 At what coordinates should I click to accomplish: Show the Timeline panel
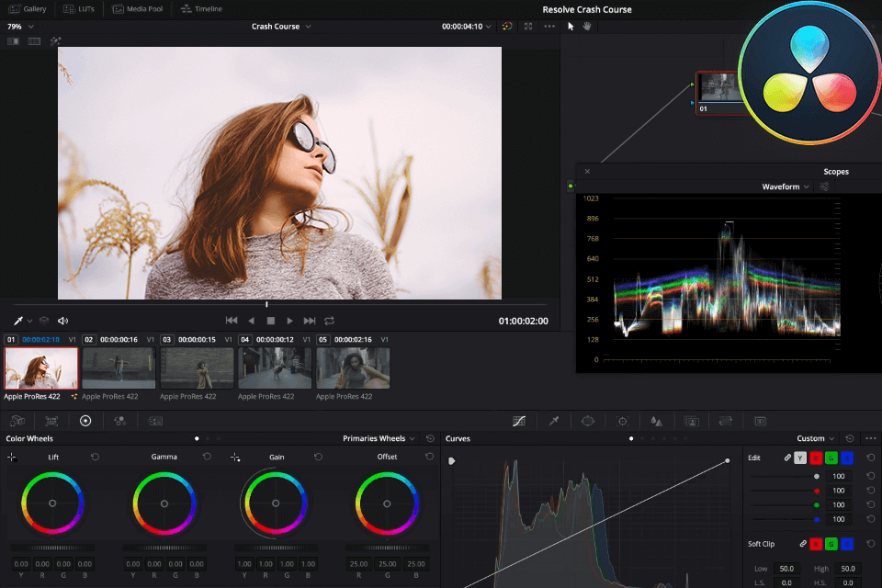(201, 9)
